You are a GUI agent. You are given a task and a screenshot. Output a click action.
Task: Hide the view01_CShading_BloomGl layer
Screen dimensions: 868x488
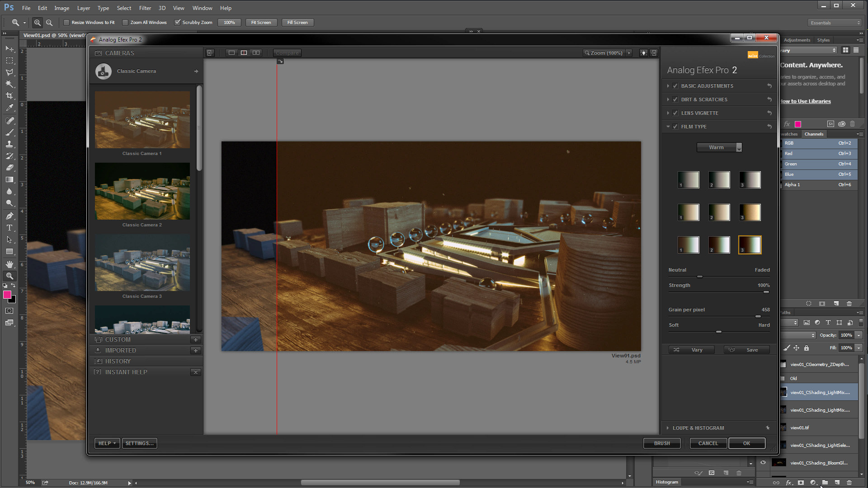(763, 462)
